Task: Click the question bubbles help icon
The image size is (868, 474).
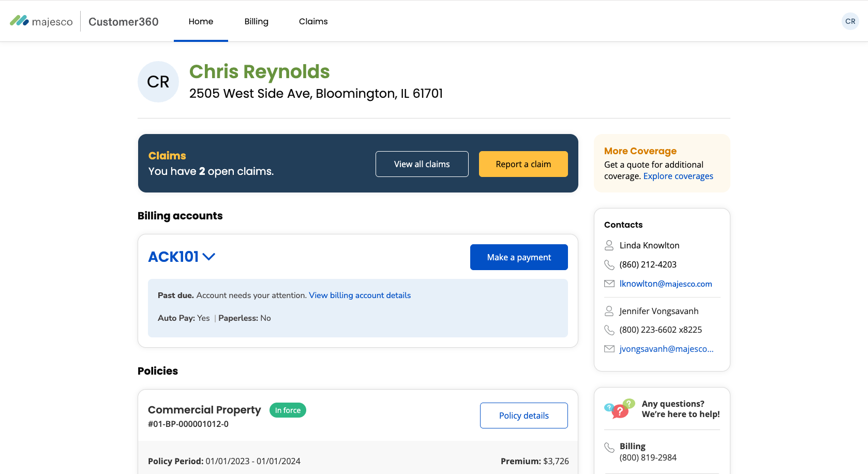Action: 619,409
